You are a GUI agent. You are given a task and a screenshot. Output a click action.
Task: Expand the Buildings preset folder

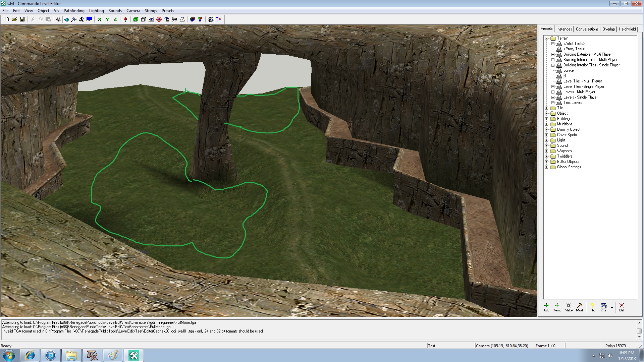547,119
